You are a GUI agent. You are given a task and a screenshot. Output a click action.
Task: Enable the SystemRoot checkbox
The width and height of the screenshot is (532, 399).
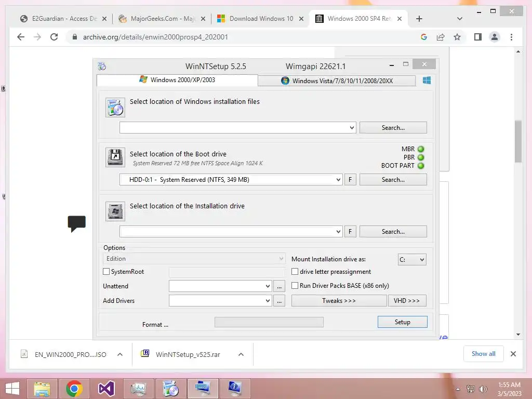pos(106,271)
